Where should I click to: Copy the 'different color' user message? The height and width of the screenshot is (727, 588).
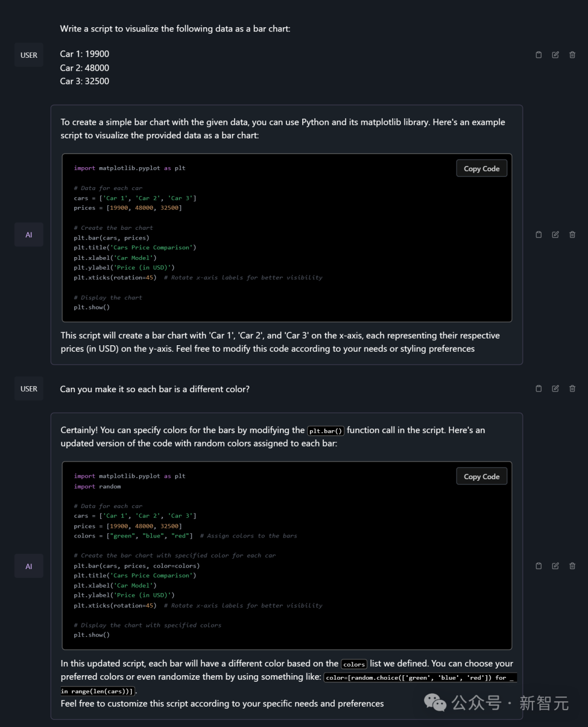click(x=538, y=389)
